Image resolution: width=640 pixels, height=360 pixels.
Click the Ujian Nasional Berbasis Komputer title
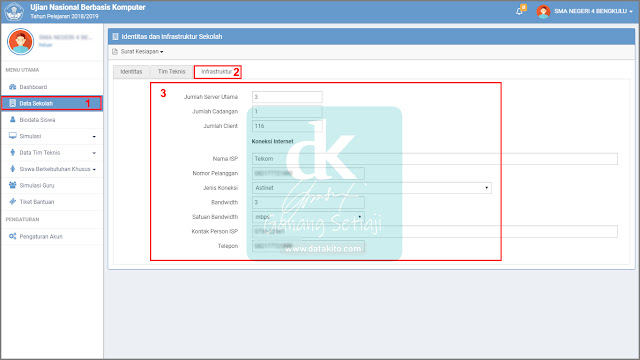pos(88,7)
